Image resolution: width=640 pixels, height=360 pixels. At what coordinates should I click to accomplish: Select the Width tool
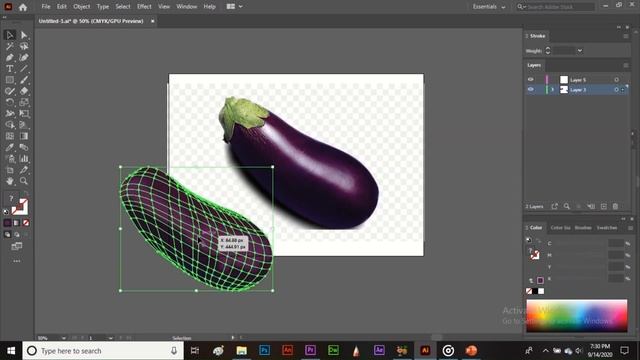[x=10, y=113]
